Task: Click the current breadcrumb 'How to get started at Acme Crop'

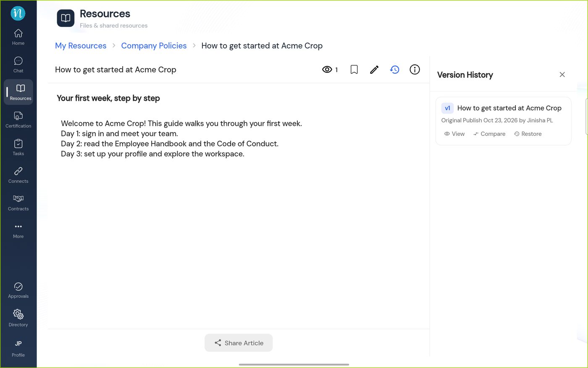Action: 262,46
